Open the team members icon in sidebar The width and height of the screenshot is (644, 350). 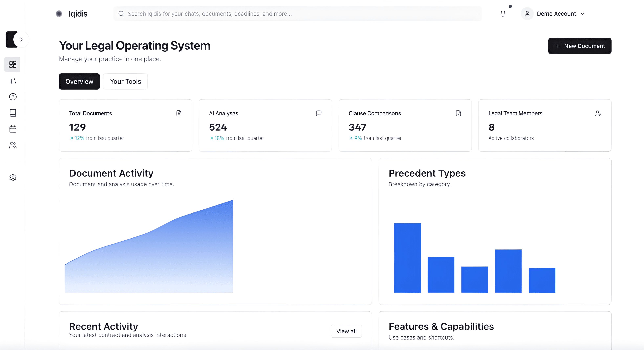point(13,145)
